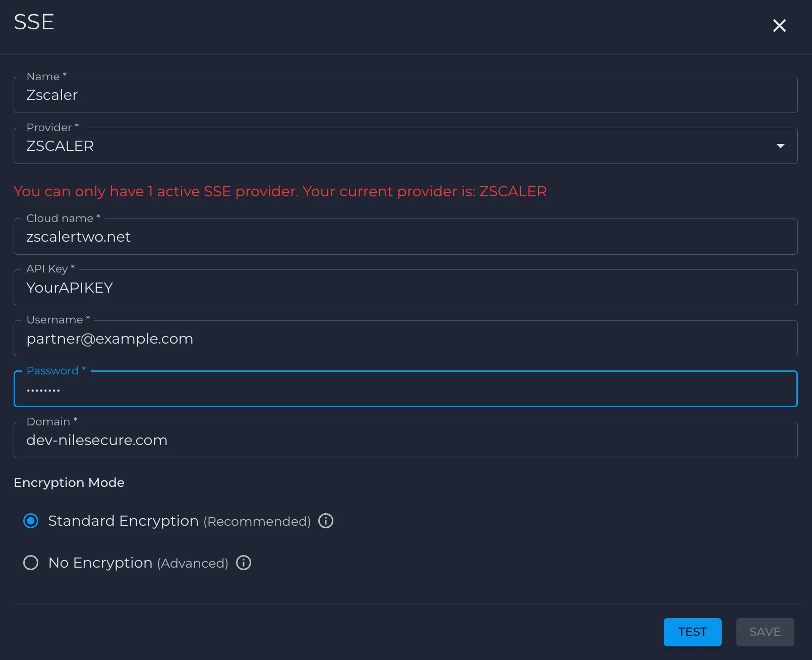Click the SSE provider limit warning text

pyautogui.click(x=280, y=191)
